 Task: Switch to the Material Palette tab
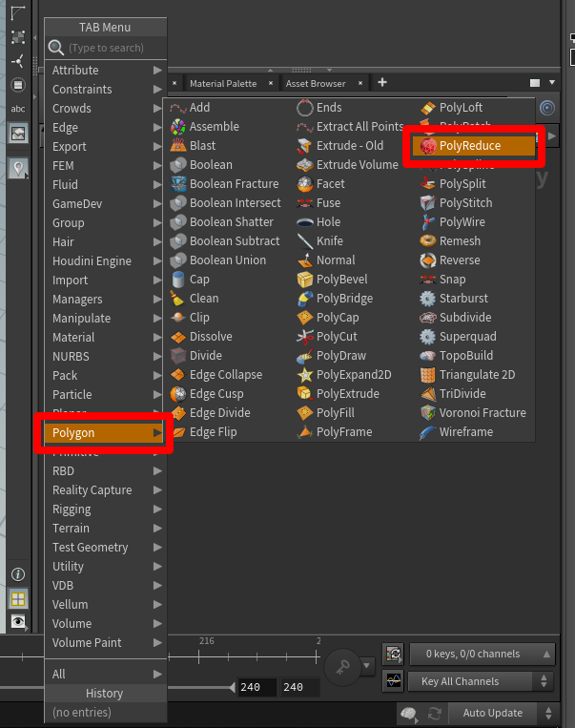pyautogui.click(x=222, y=83)
